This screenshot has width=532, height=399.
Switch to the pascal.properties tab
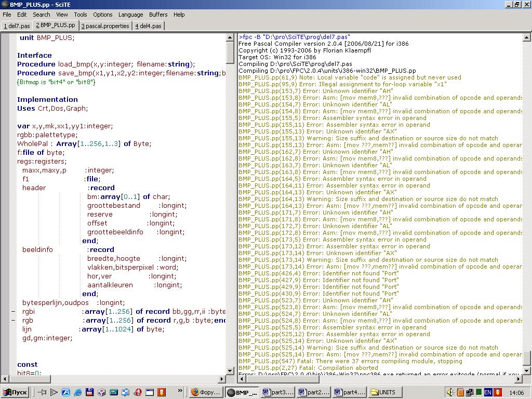click(106, 25)
